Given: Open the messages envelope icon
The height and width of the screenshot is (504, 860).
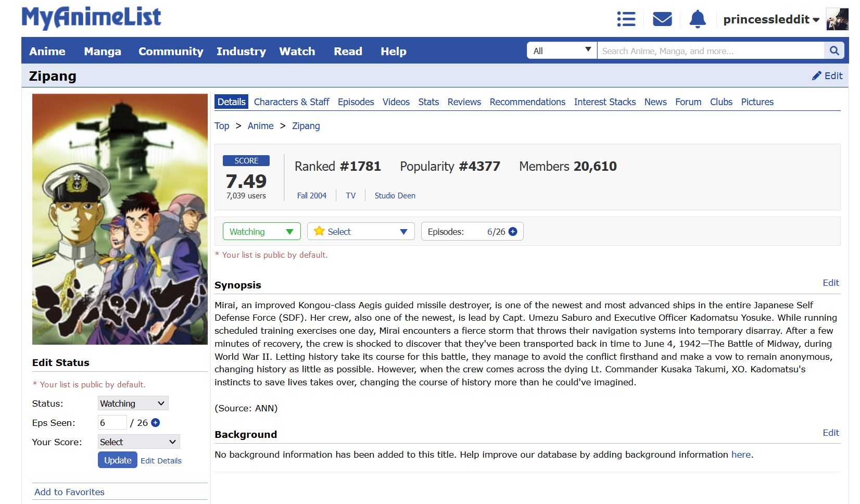Looking at the screenshot, I should pyautogui.click(x=662, y=19).
